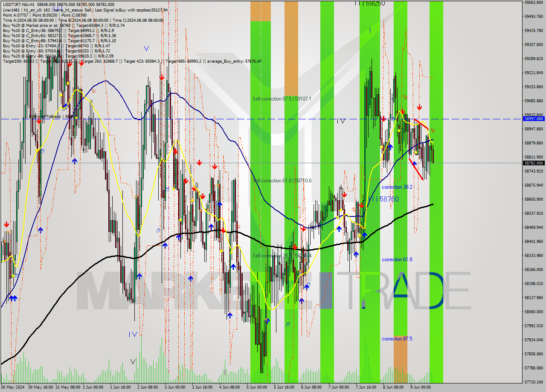Click 'Sell correction 61.8 | 58710.6' label
The width and height of the screenshot is (546, 392).
click(x=282, y=181)
